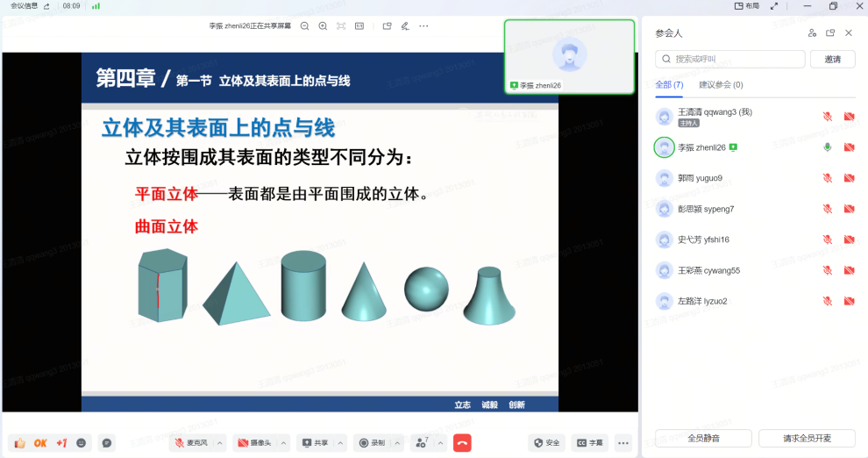This screenshot has height=458, width=868.
Task: Expand the arrow next to 麦克风
Action: pos(220,443)
